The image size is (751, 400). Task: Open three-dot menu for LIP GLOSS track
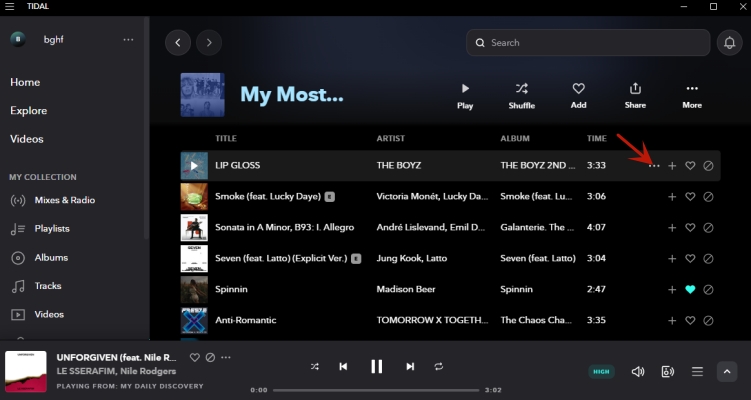(x=654, y=166)
